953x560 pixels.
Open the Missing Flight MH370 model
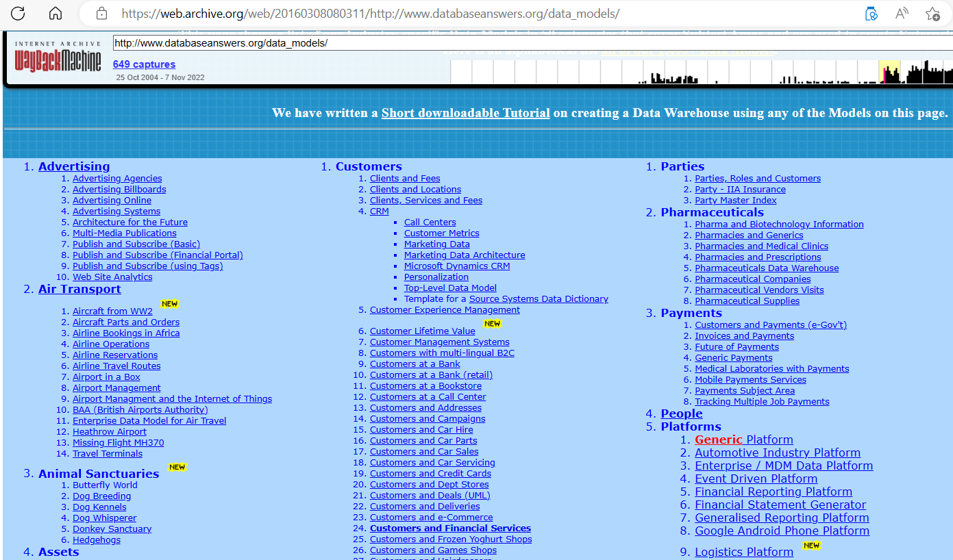118,442
